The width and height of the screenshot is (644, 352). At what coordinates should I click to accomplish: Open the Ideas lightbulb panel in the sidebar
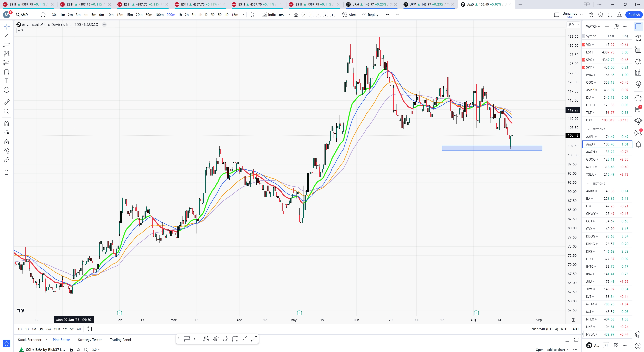point(638,84)
